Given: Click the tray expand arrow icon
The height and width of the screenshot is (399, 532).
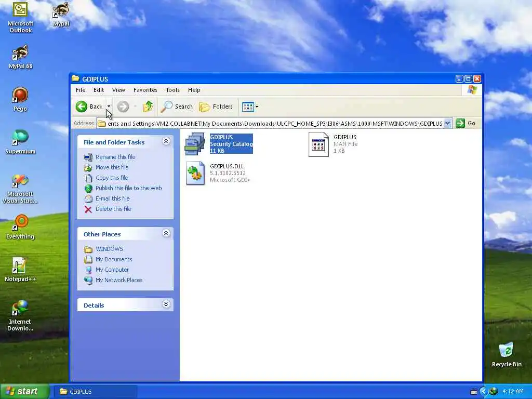Looking at the screenshot, I should click(x=484, y=392).
